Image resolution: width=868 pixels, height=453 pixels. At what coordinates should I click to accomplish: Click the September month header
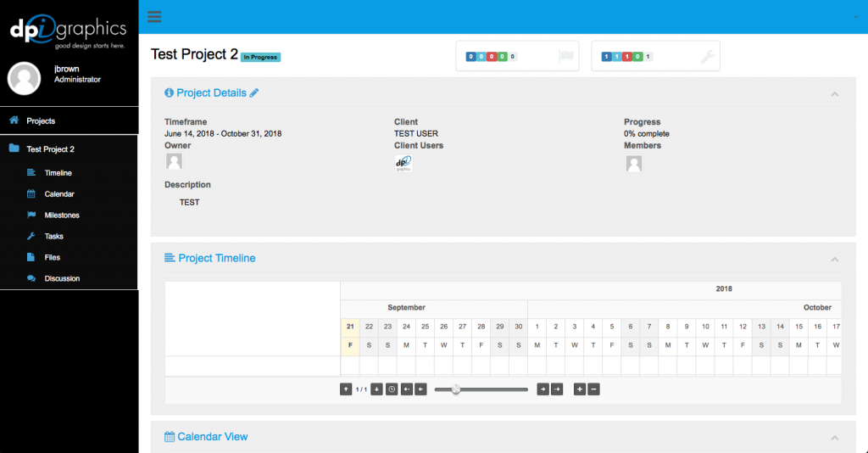coord(406,307)
